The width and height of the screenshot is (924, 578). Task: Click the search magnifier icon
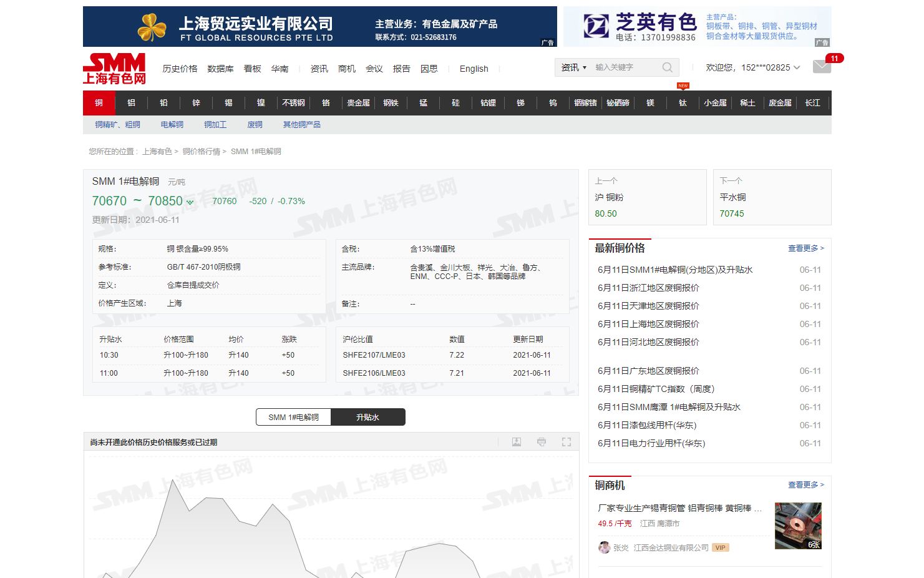point(667,67)
